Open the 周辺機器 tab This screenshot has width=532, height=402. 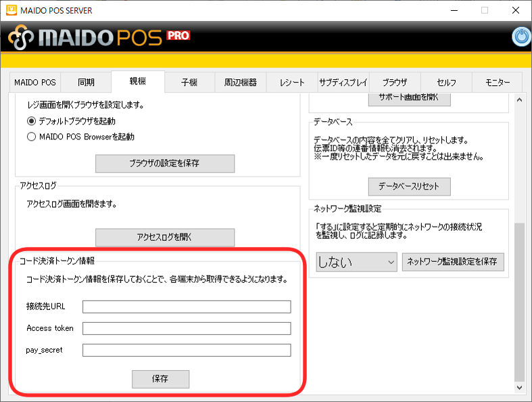tap(240, 83)
